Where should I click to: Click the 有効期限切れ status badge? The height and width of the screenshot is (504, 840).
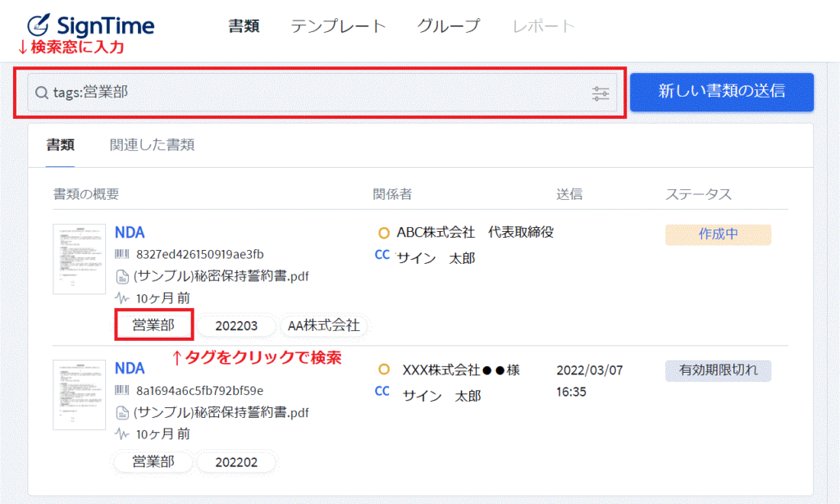pos(718,370)
